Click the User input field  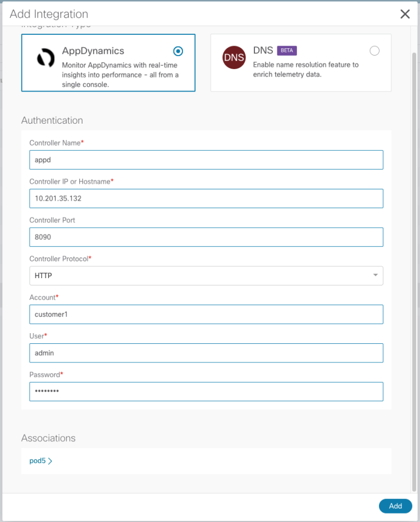coord(206,353)
